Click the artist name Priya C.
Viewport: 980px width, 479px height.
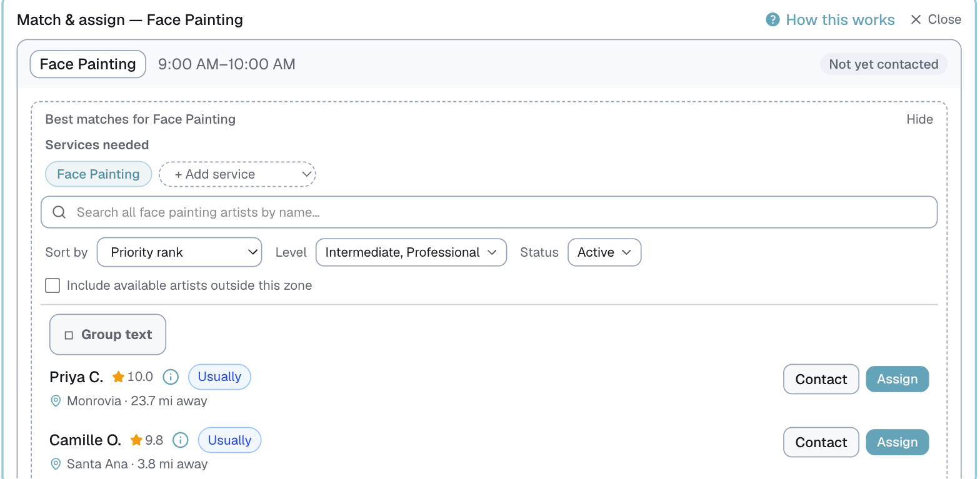(x=76, y=377)
